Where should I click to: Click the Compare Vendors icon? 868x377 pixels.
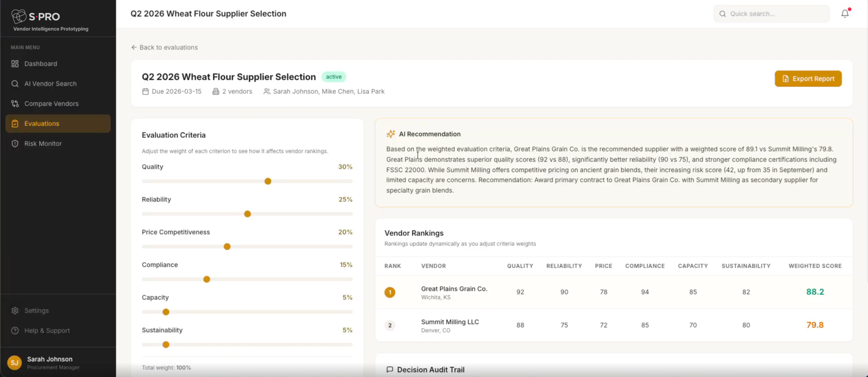pyautogui.click(x=15, y=104)
